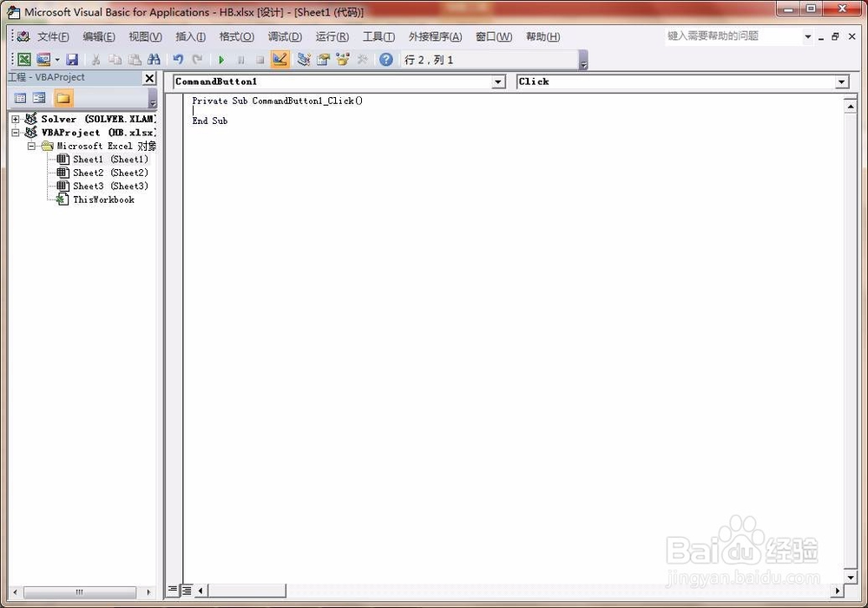Open toolbar options at the standard toolbar's end
868x608 pixels.
[x=583, y=60]
